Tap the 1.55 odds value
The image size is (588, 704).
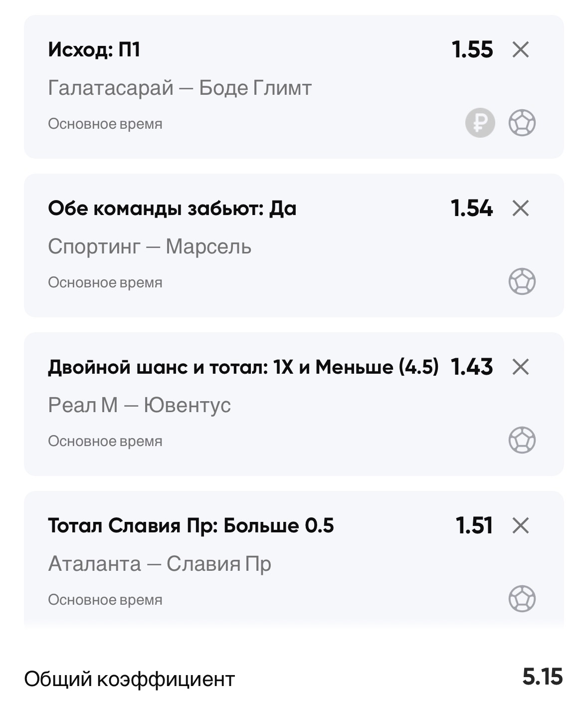pos(472,50)
